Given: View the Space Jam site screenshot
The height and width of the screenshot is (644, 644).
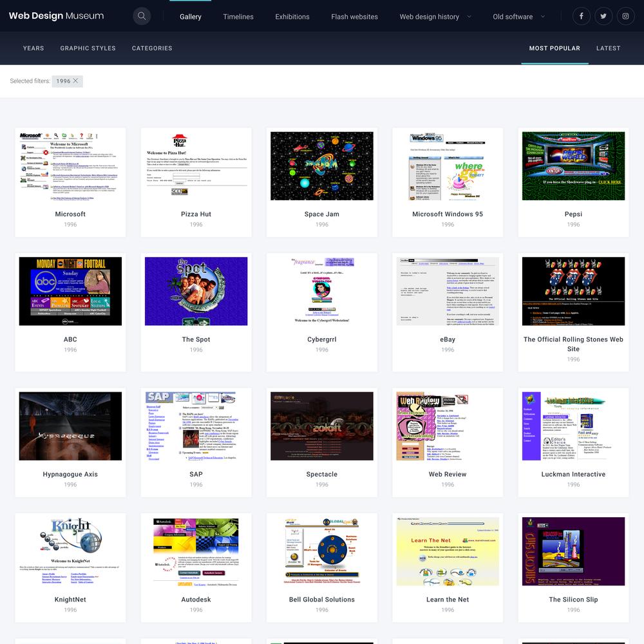Looking at the screenshot, I should point(322,166).
